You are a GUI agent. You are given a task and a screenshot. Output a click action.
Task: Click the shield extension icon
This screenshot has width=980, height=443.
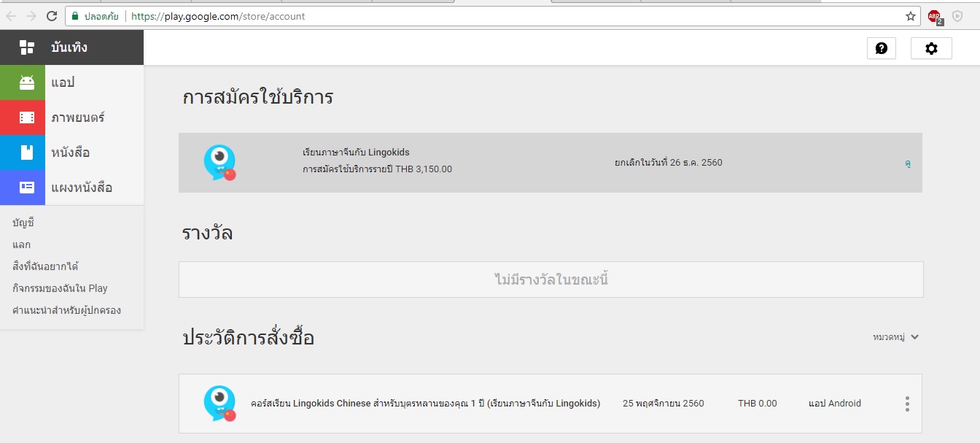click(957, 16)
